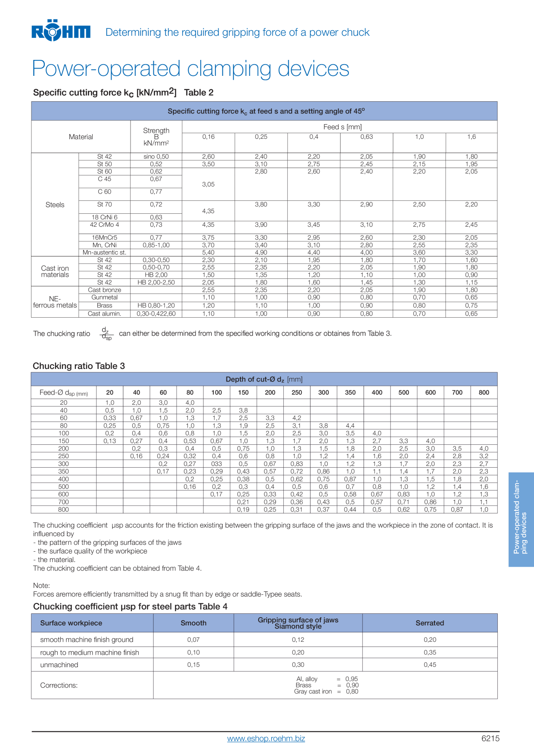Click the "Cast bronze" material cell
This screenshot has width=534, height=756.
(x=105, y=290)
